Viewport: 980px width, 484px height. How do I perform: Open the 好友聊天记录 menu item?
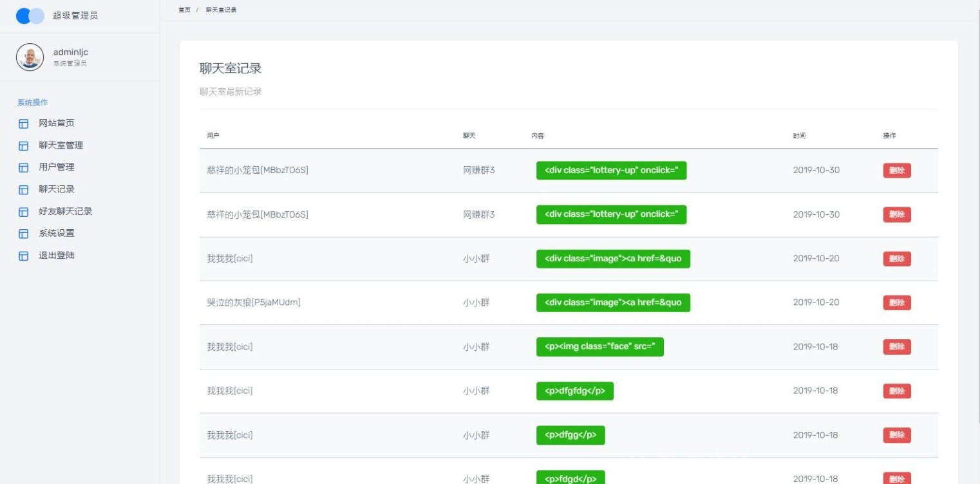point(65,211)
